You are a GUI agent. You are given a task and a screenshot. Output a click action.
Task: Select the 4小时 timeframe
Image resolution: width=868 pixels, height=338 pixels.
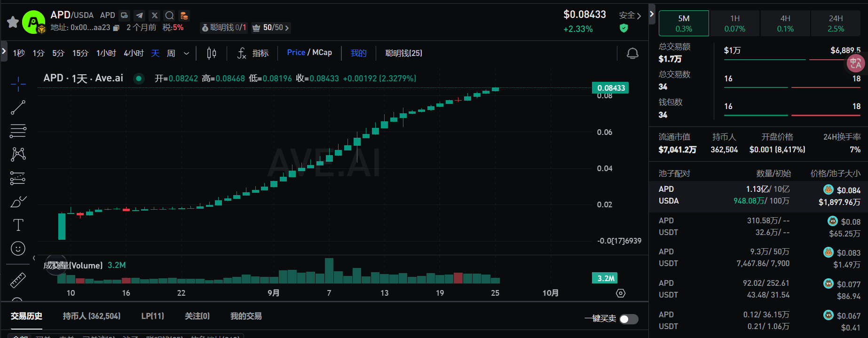click(x=134, y=53)
